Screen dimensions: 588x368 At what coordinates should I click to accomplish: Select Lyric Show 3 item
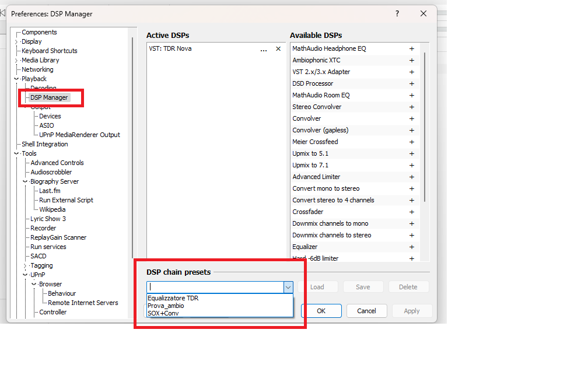(48, 219)
